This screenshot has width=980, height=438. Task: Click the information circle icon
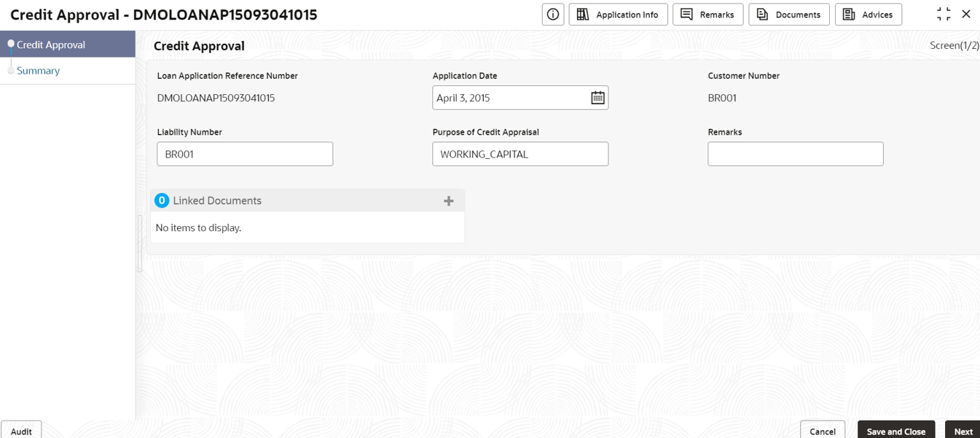(x=553, y=15)
